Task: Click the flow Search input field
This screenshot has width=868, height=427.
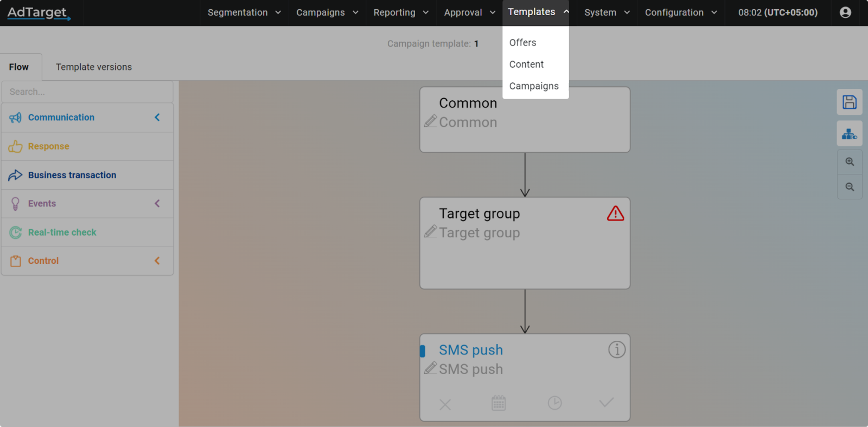Action: (x=87, y=92)
